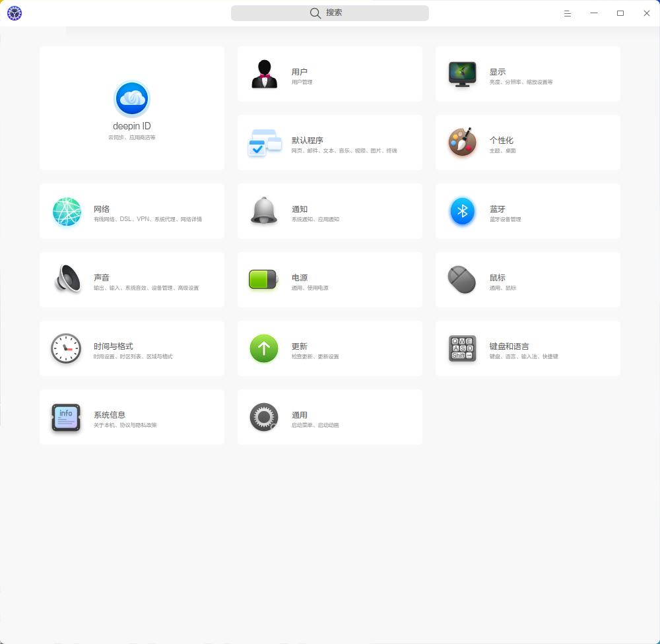Screen dimensions: 660x644
Task: Open the 鼠标 mouse icon
Action: (x=462, y=280)
